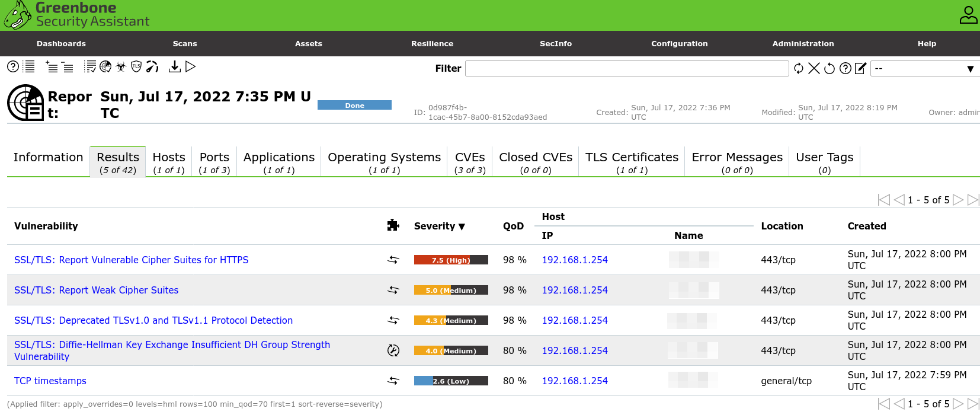Switch to the TLS Certificates tab

632,162
